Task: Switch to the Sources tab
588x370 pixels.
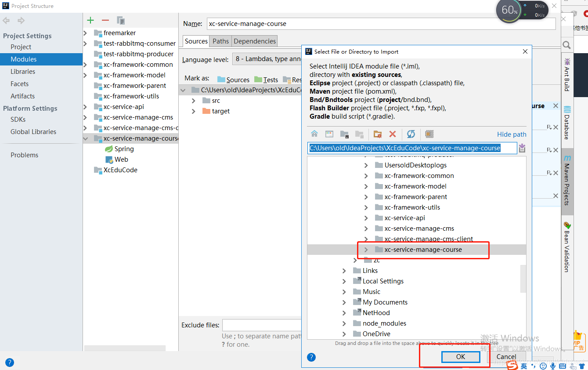Action: pyautogui.click(x=196, y=41)
